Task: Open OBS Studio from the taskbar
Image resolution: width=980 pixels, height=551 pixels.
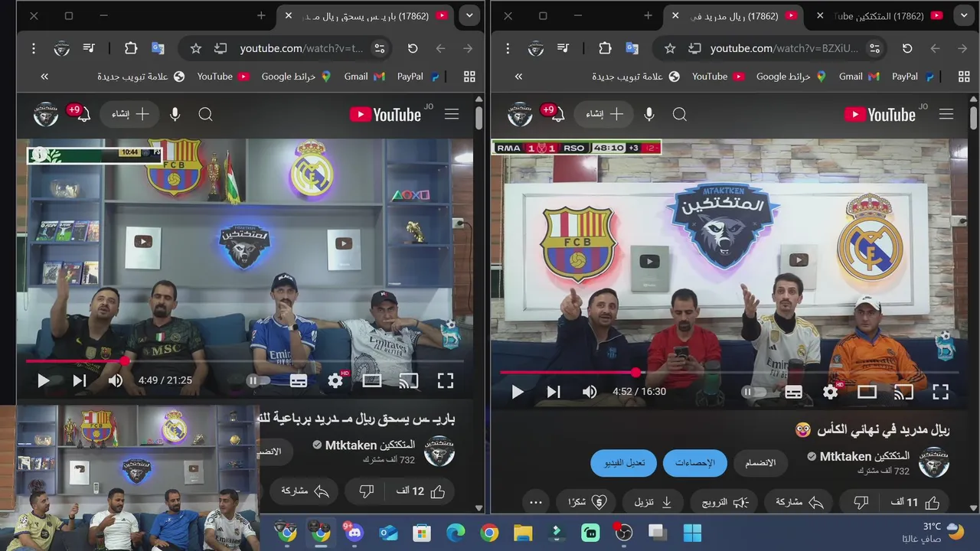Action: point(624,532)
